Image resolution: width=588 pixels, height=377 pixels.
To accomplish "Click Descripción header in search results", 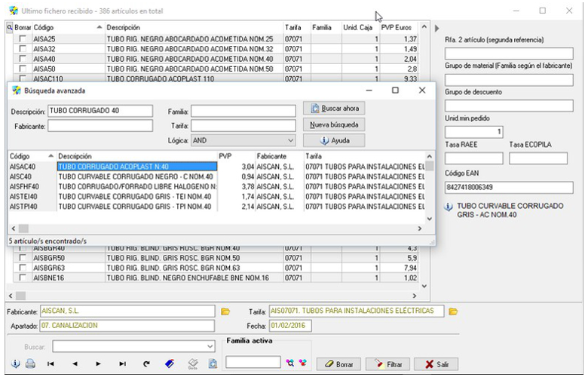I will 75,156.
